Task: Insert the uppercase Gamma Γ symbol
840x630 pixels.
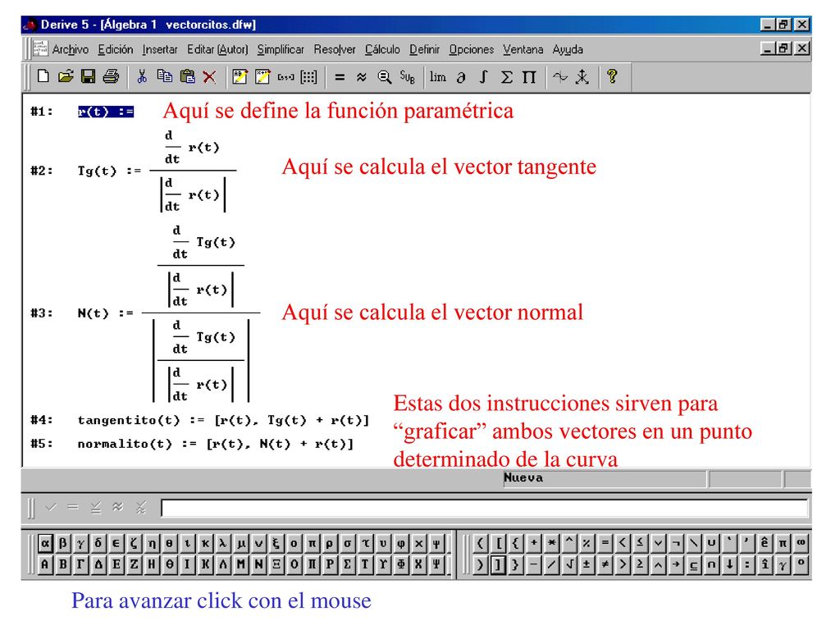Action: [80, 564]
